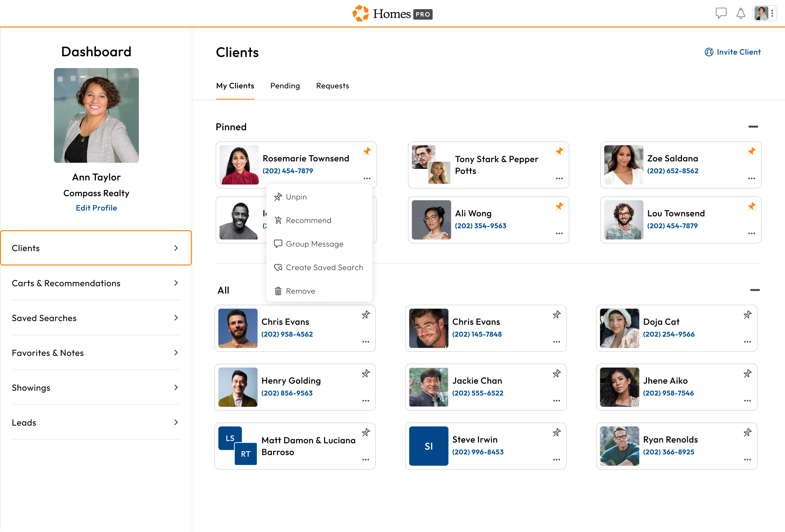Open the Requests tab

click(x=332, y=86)
